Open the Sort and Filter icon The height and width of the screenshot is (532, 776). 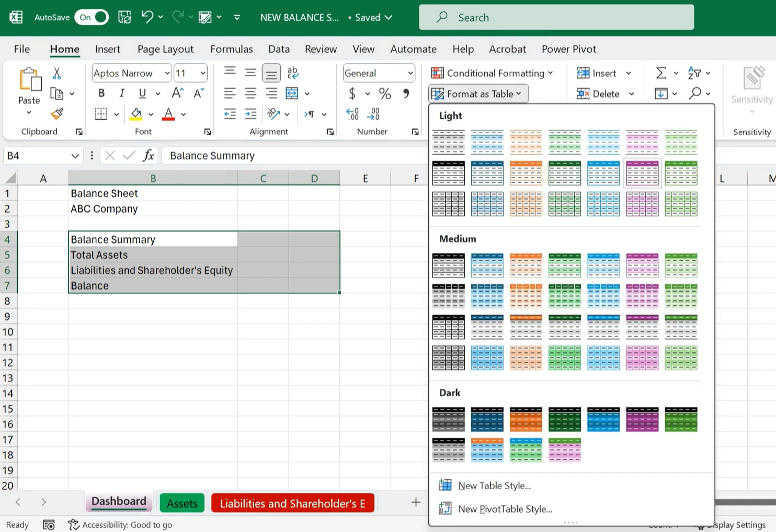click(x=694, y=73)
